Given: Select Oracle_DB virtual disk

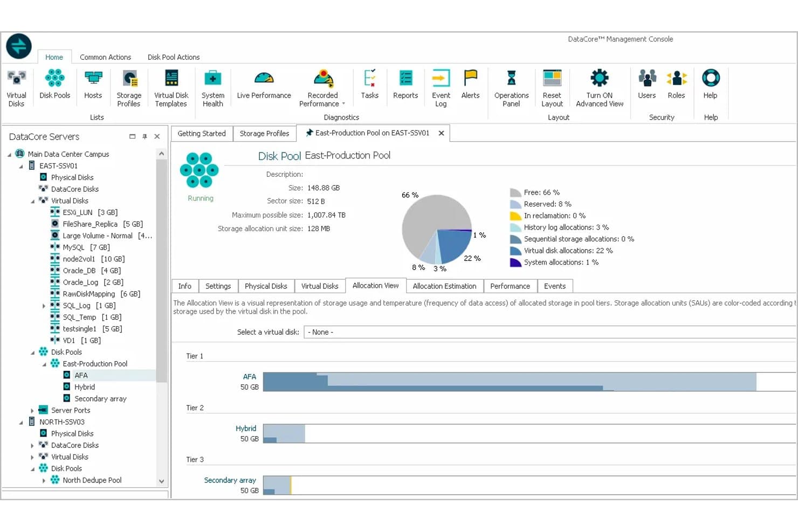Looking at the screenshot, I should [x=92, y=271].
